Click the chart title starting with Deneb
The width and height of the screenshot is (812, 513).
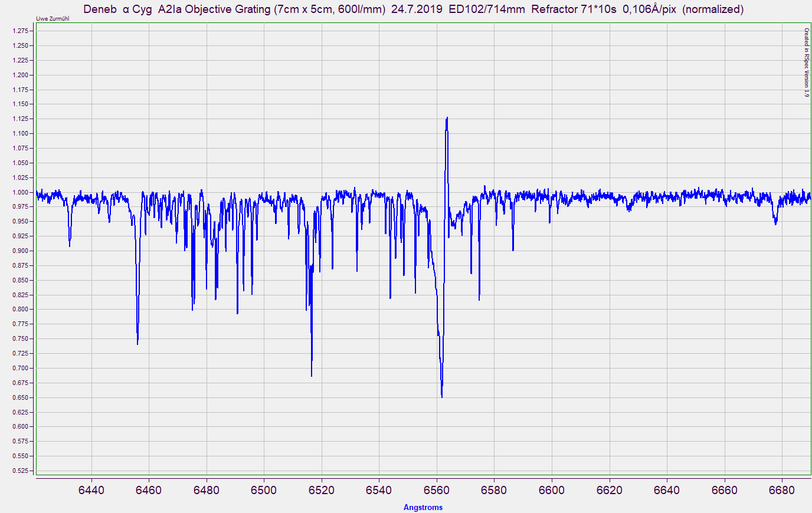tap(413, 9)
